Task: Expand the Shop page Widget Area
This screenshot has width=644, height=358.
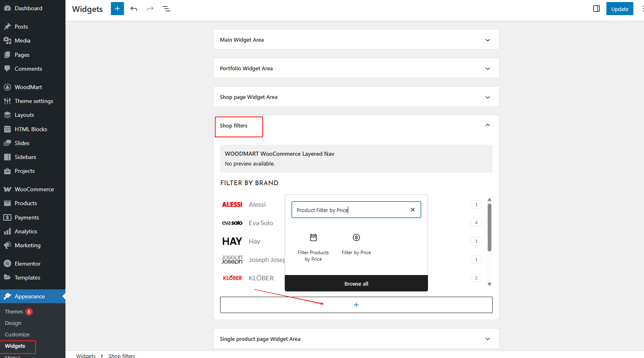Action: (487, 97)
